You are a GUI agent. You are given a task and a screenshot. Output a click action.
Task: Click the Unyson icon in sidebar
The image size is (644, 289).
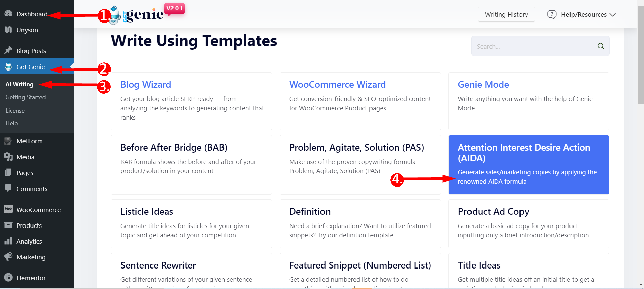[8, 30]
